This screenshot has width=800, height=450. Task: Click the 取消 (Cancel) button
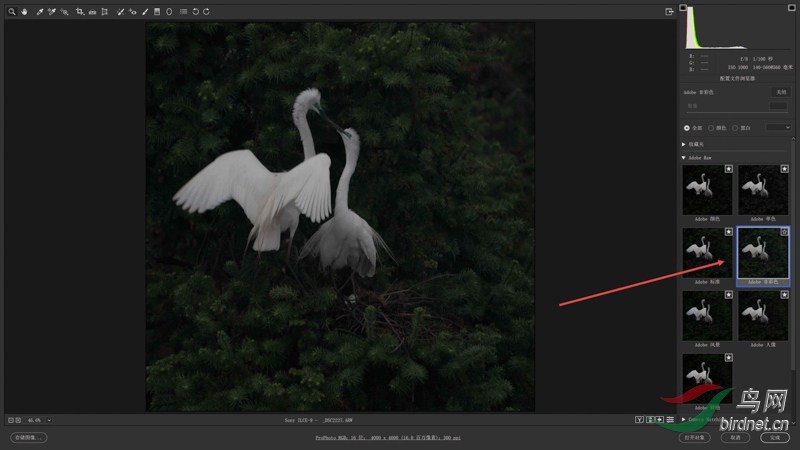pos(735,437)
